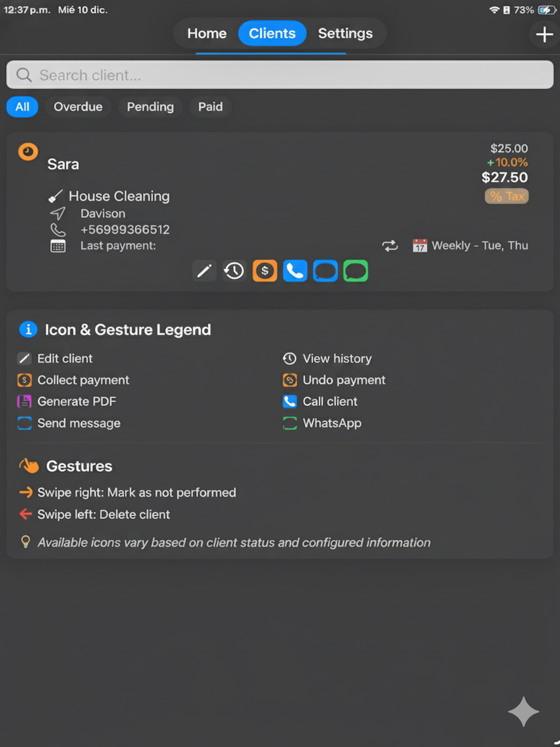The width and height of the screenshot is (560, 747).
Task: Tap the Gestures heading text
Action: (79, 466)
